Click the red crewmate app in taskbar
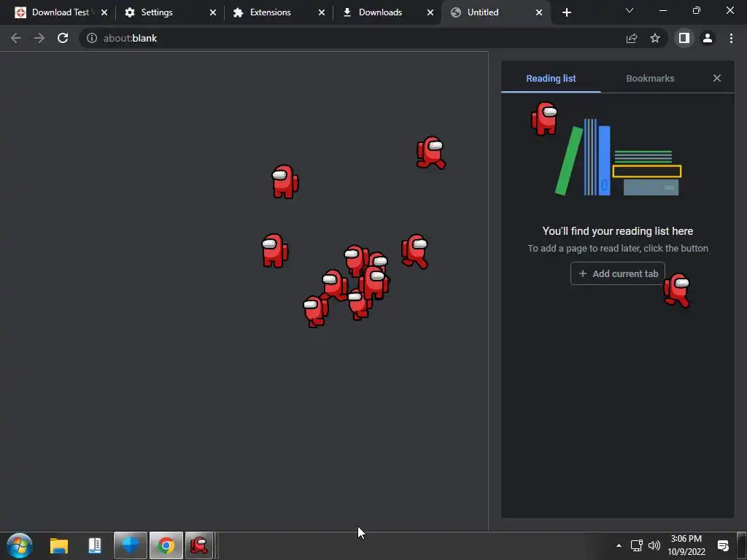747x560 pixels. click(x=199, y=545)
